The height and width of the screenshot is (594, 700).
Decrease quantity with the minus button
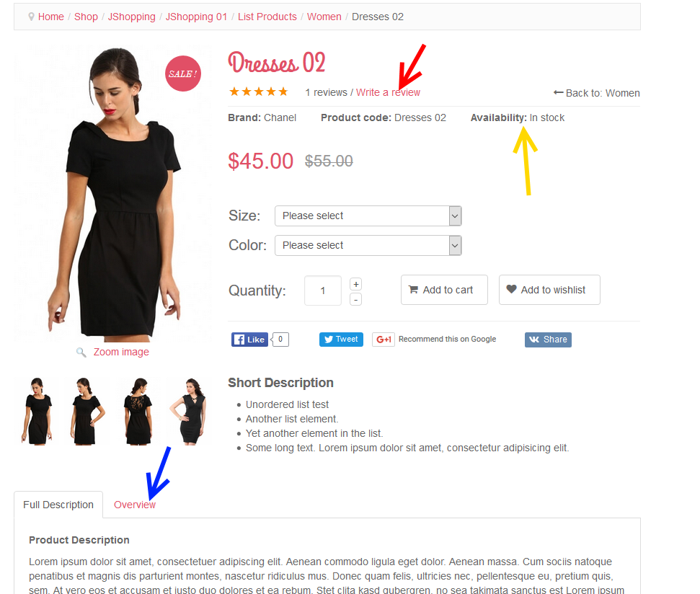point(356,299)
